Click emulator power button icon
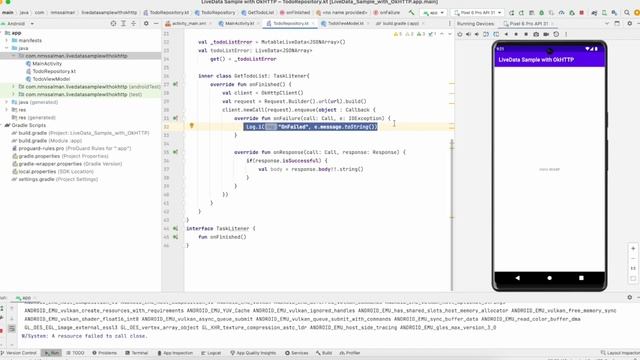Viewport: 640px width, 360px height. (x=460, y=34)
